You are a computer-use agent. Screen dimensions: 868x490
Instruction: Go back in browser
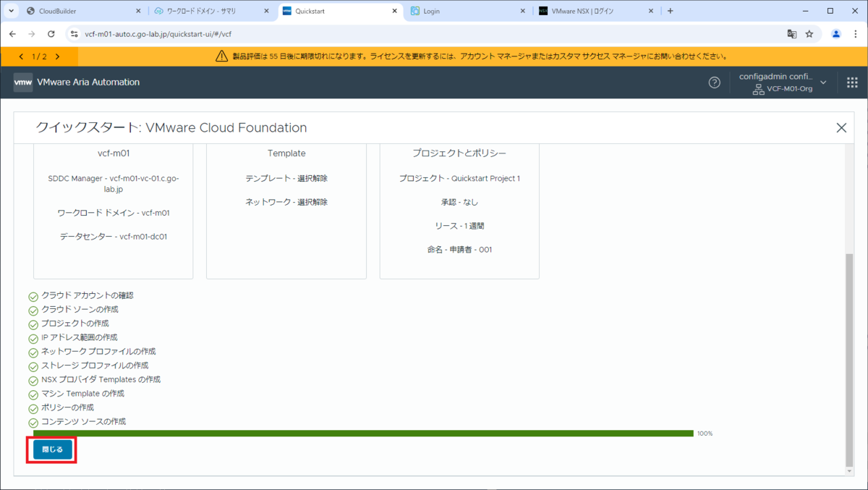click(x=12, y=34)
